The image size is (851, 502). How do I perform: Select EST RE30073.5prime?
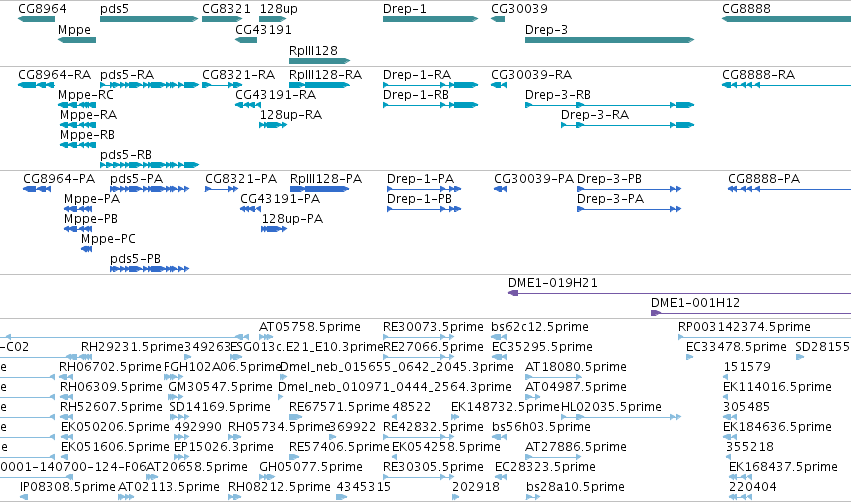point(418,337)
